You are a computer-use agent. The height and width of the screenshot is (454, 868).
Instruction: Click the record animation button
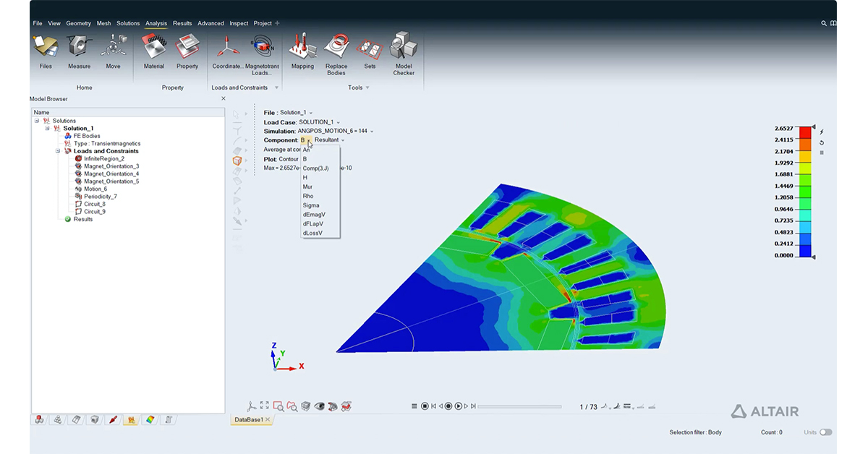click(448, 406)
